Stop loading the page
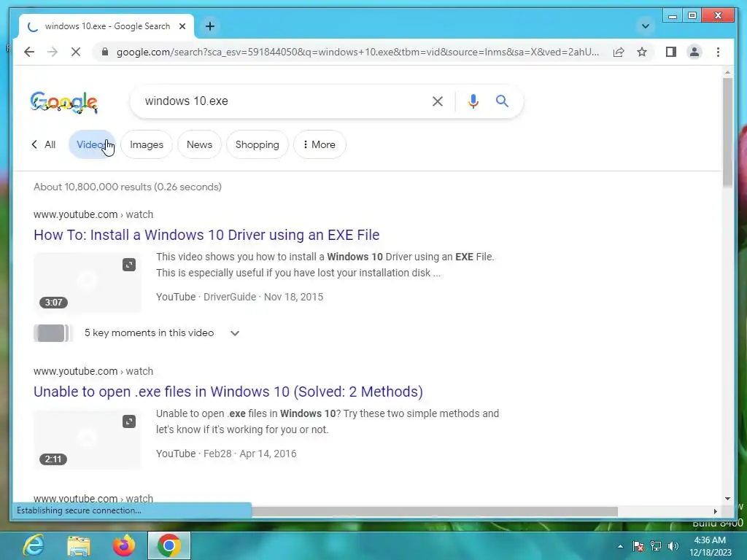 click(76, 52)
